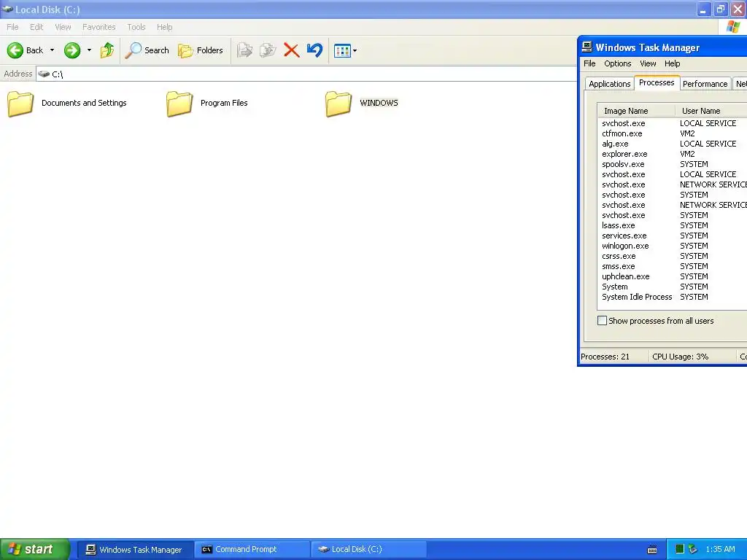Open the Favorites menu

[x=98, y=27]
